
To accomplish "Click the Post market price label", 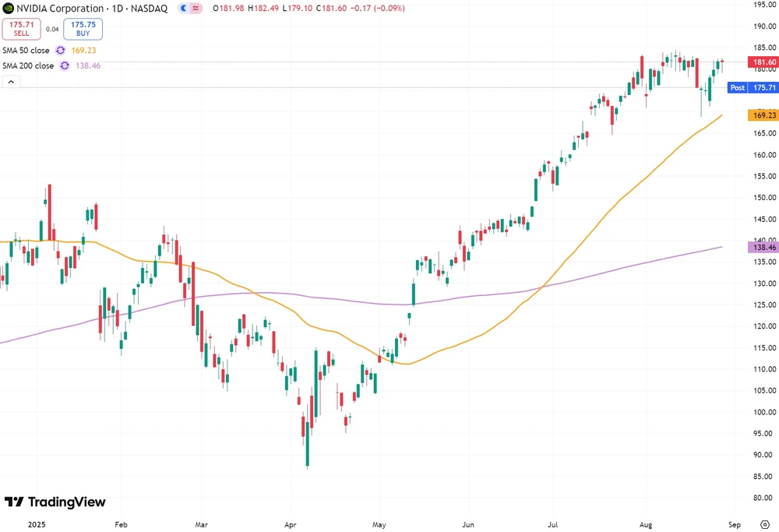I will pyautogui.click(x=737, y=87).
